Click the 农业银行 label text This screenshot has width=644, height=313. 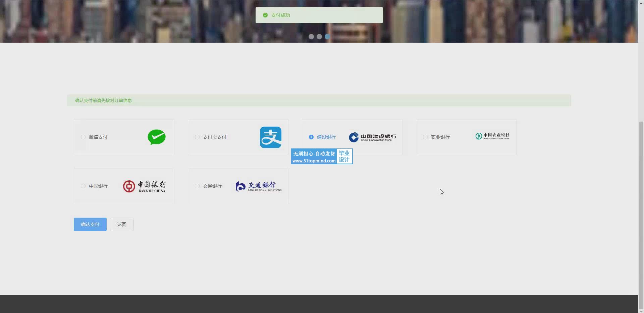tap(440, 137)
